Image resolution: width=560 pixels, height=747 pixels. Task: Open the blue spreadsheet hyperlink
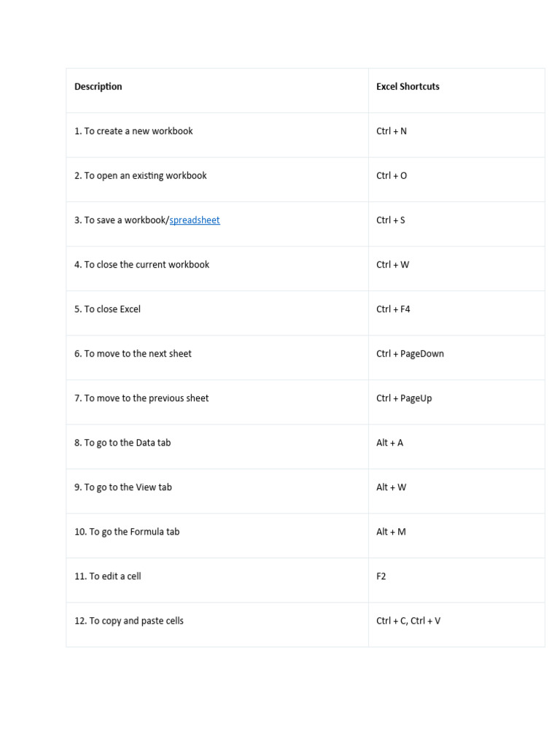pos(195,220)
